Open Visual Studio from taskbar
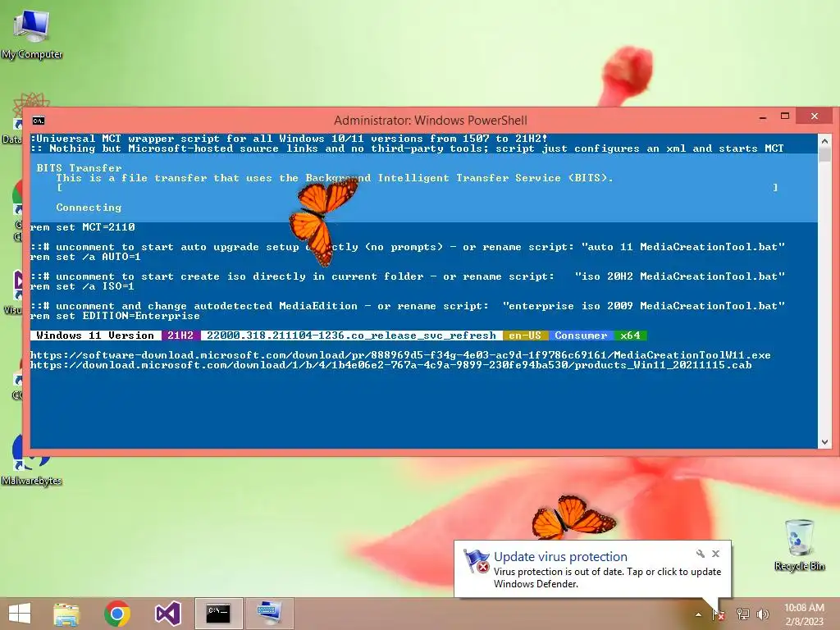Image resolution: width=840 pixels, height=630 pixels. [167, 614]
